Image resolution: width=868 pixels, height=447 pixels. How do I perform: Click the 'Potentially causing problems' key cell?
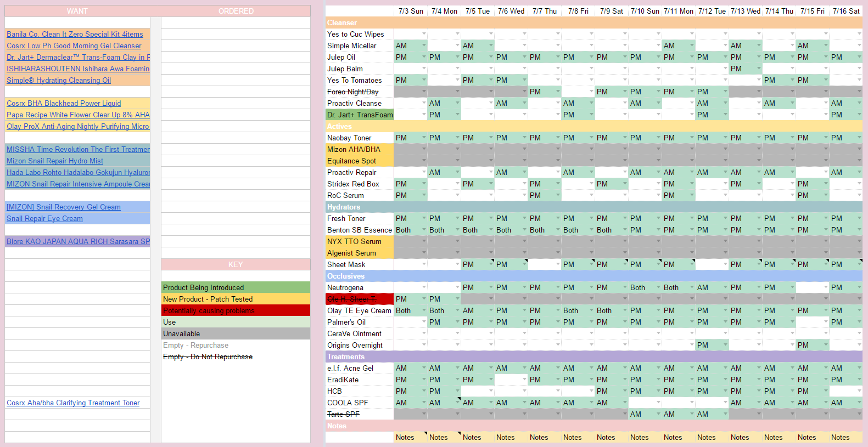click(236, 310)
